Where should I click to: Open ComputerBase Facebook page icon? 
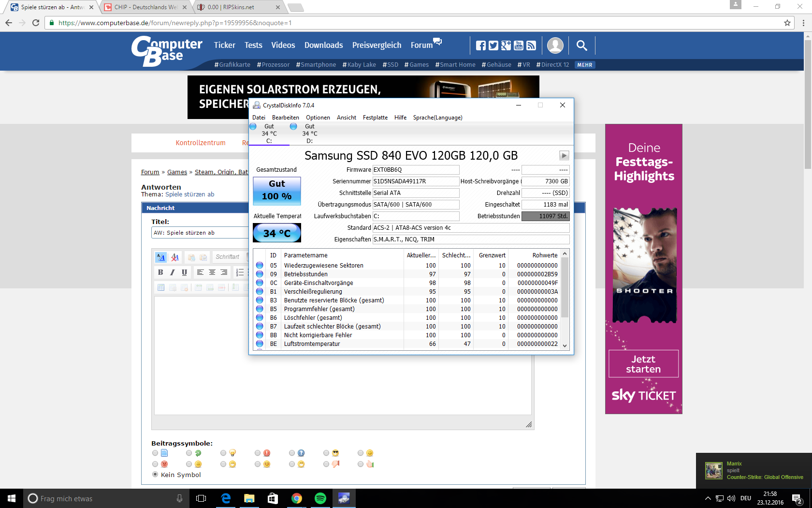(481, 45)
